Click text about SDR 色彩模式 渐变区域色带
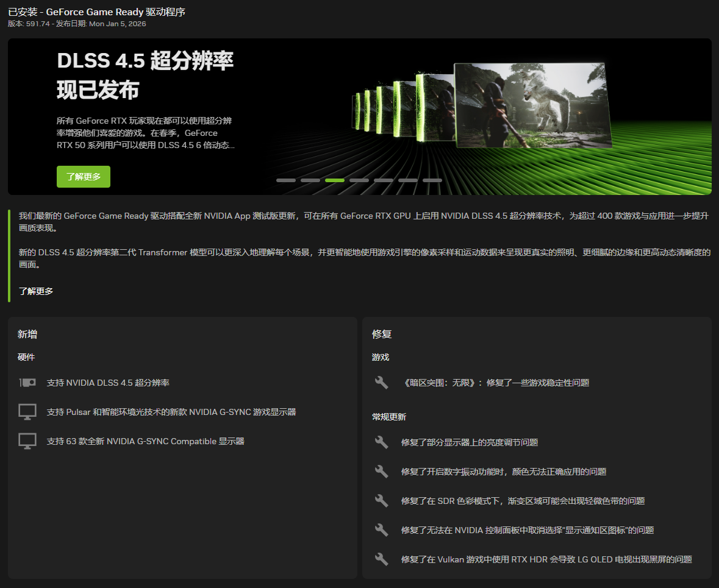The image size is (719, 588). [x=523, y=501]
